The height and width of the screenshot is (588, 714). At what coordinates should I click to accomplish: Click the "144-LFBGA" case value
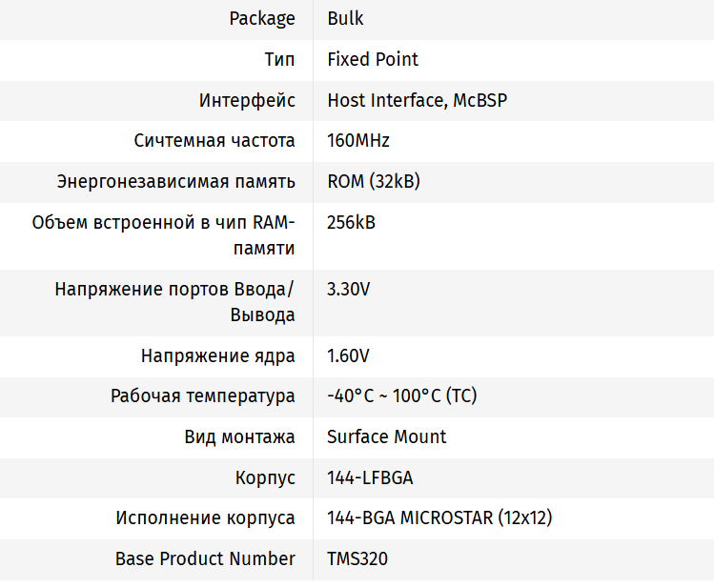370,478
